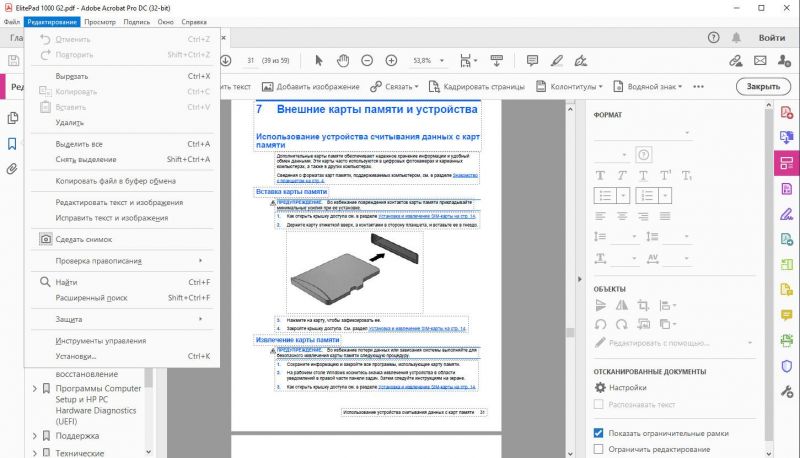Open more tools wrench icon in rail
The height and width of the screenshot is (458, 800).
point(787,391)
